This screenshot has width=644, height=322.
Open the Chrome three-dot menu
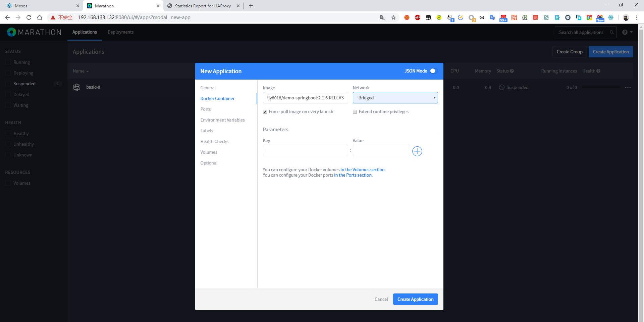pos(637,17)
